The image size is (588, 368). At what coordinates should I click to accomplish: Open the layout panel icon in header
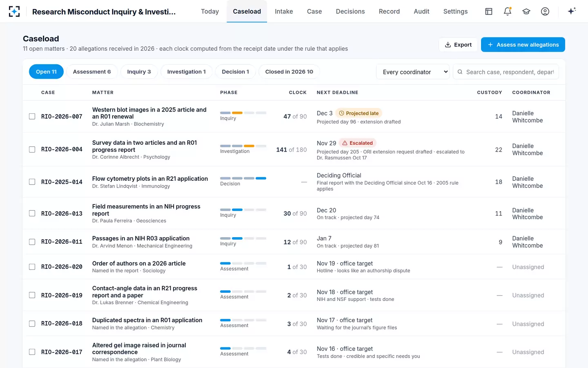pos(489,11)
